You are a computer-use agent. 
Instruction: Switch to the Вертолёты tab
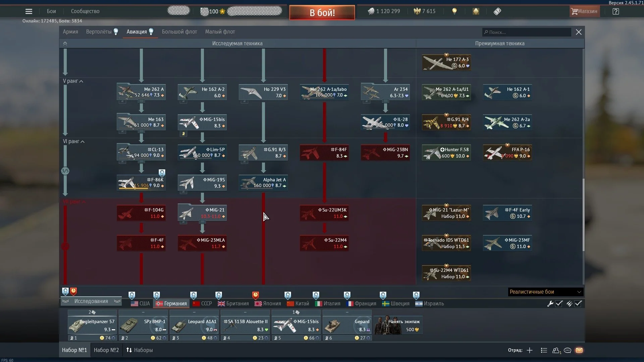(x=99, y=32)
